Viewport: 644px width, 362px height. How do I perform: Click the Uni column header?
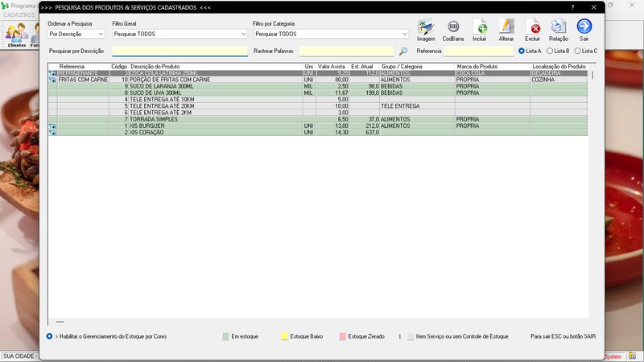click(x=309, y=67)
